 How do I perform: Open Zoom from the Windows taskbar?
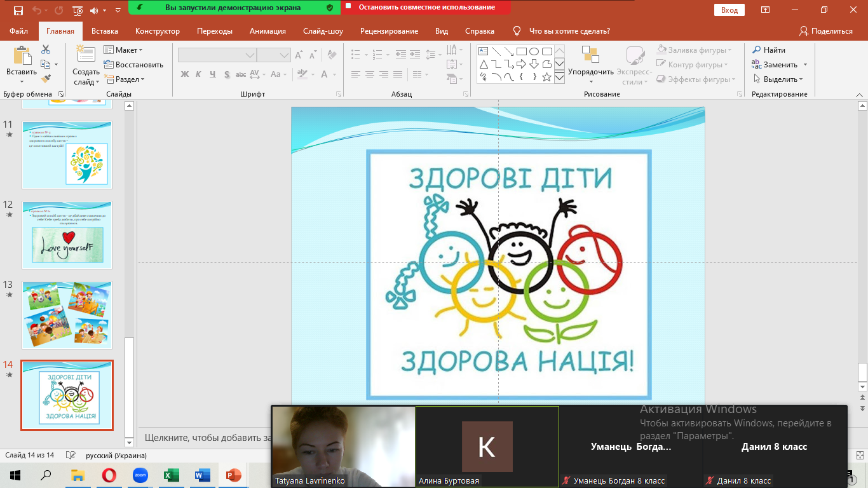(140, 475)
